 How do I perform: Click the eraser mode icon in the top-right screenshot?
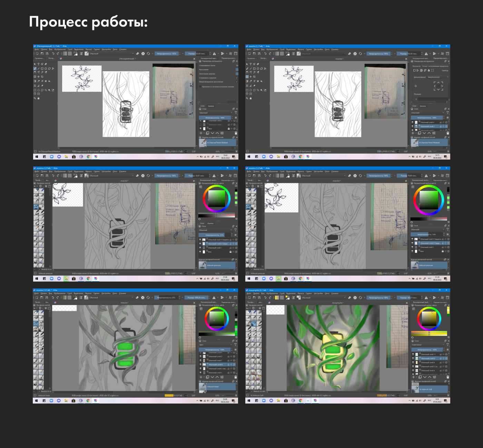pyautogui.click(x=349, y=54)
